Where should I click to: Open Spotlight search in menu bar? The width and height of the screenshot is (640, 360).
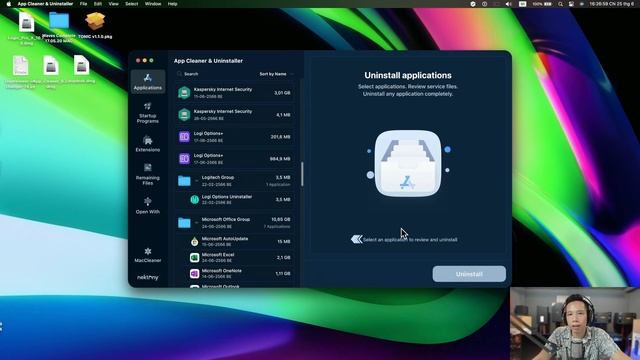pyautogui.click(x=560, y=4)
